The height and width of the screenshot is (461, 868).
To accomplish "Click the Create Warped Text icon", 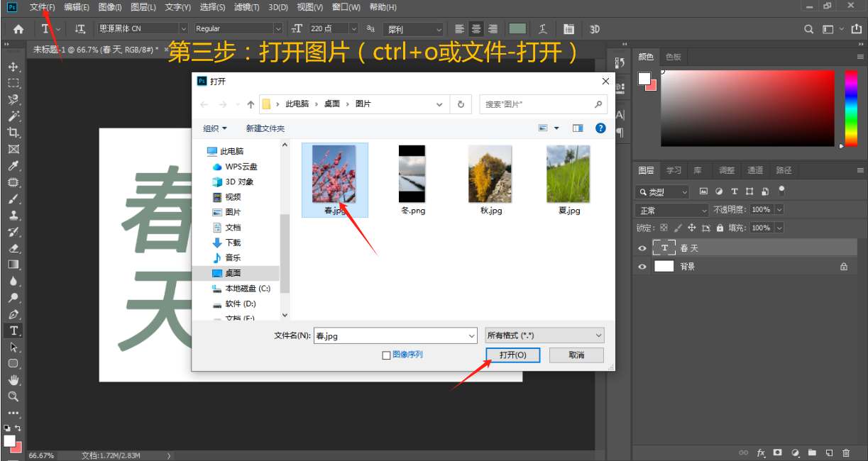I will (x=543, y=29).
